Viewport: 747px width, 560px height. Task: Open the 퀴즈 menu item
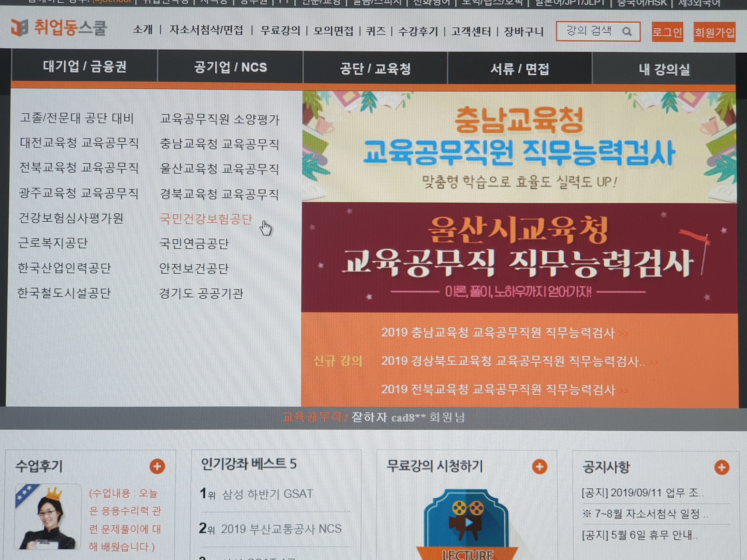376,31
